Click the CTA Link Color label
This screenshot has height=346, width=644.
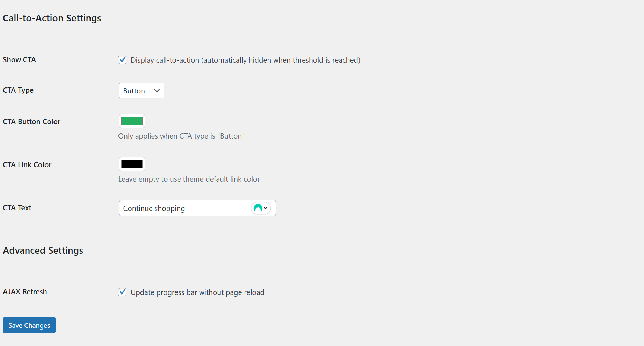27,164
